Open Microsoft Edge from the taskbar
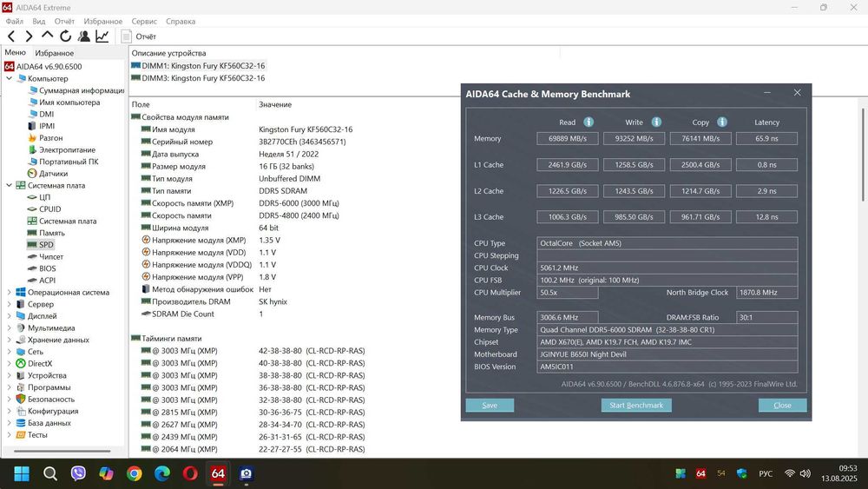Viewport: 868px width, 489px height. pyautogui.click(x=162, y=473)
